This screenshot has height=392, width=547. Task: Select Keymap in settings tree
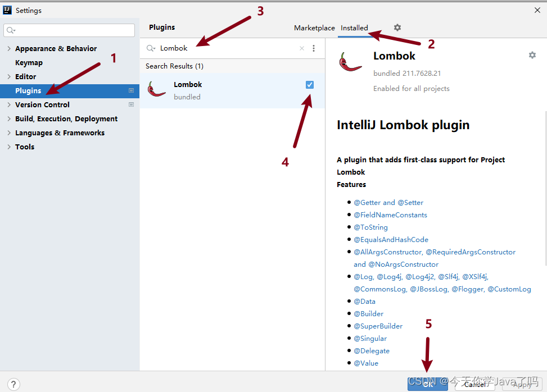point(29,63)
